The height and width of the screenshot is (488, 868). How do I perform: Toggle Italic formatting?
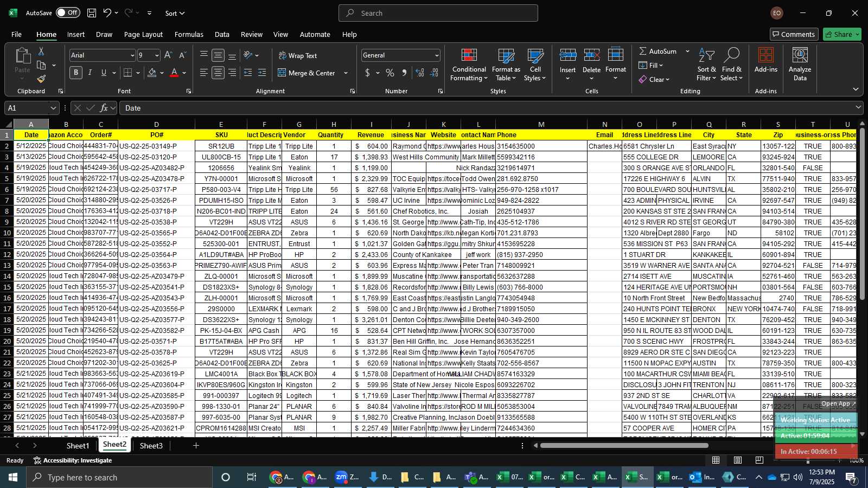(90, 73)
